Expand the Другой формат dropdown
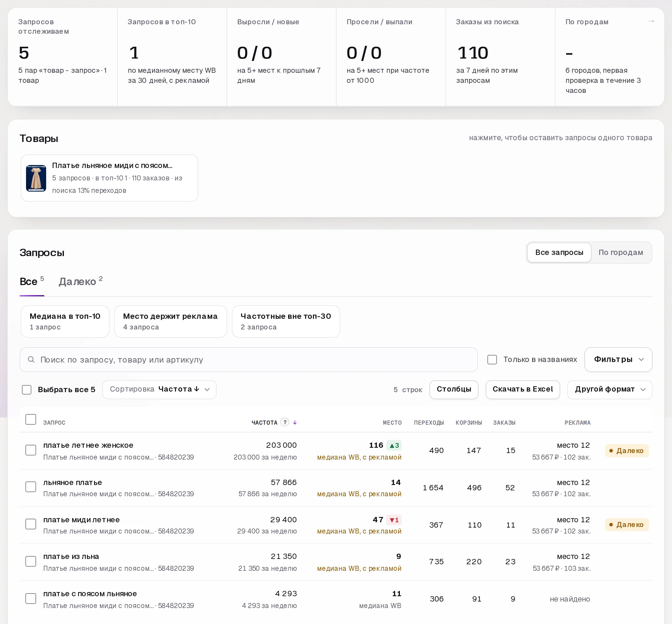Screen dimensions: 672x624 [x=610, y=389]
